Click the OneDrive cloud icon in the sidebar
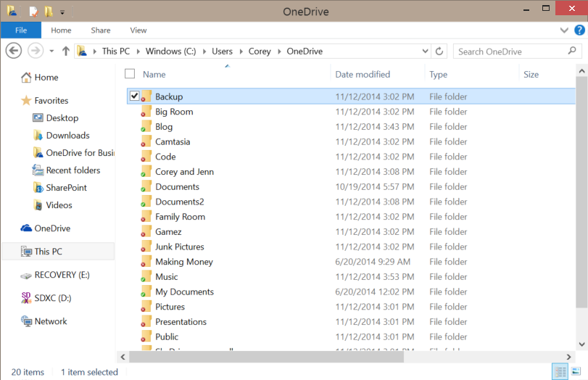 tap(26, 228)
